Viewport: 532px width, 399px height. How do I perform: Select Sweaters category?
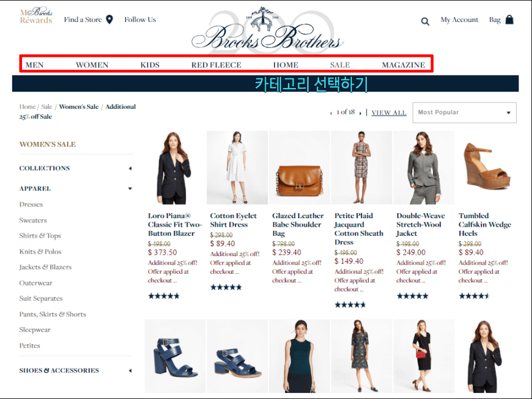click(33, 221)
